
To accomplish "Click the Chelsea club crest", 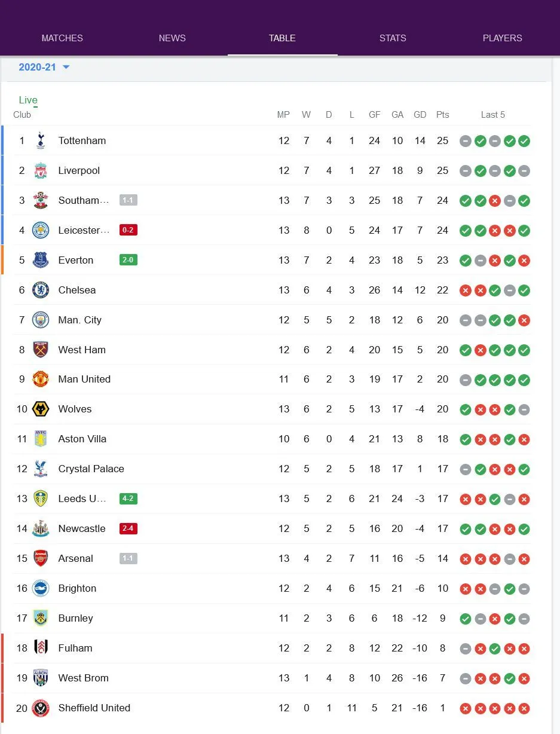I will click(x=41, y=290).
